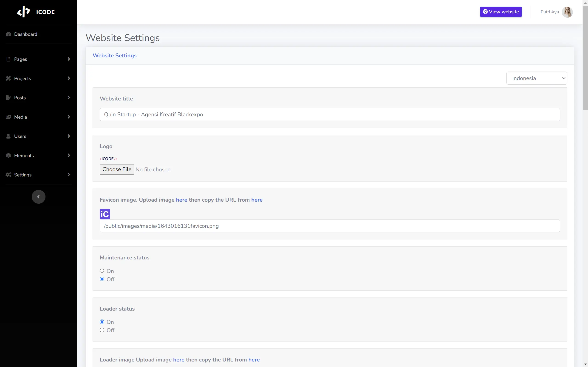Open the favicon upload 'here' link
The height and width of the screenshot is (367, 588).
pos(182,200)
